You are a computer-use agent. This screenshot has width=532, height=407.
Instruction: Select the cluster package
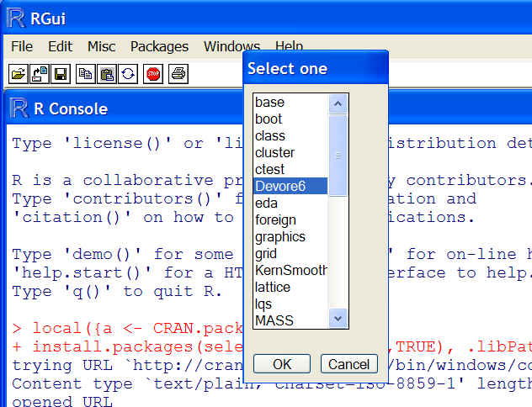point(290,152)
